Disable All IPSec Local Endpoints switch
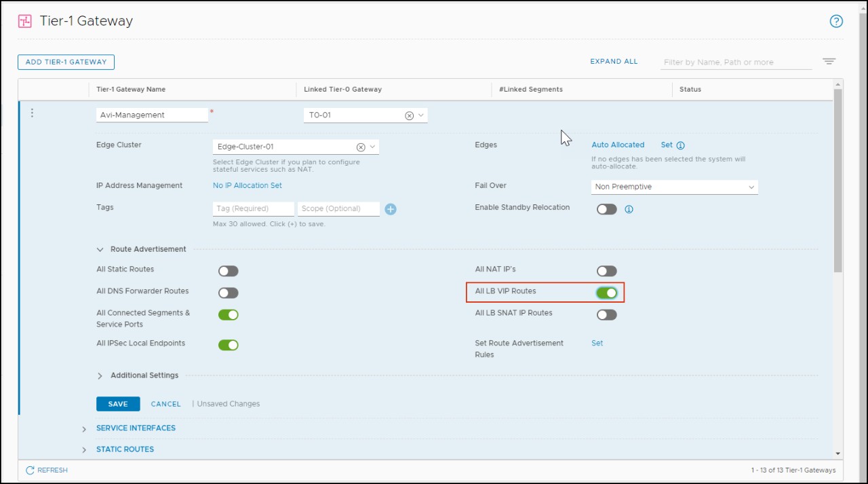Screen dimensions: 868x484 coord(229,345)
